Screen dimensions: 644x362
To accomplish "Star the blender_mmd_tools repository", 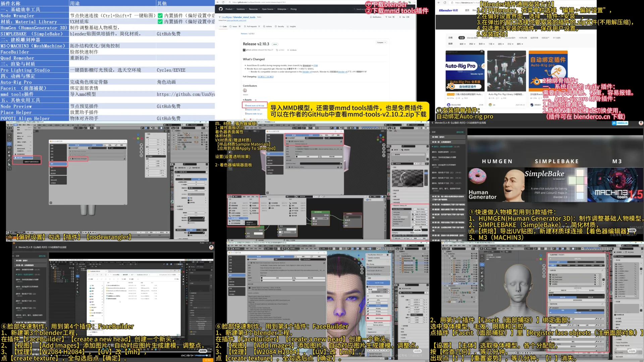I will (x=400, y=17).
